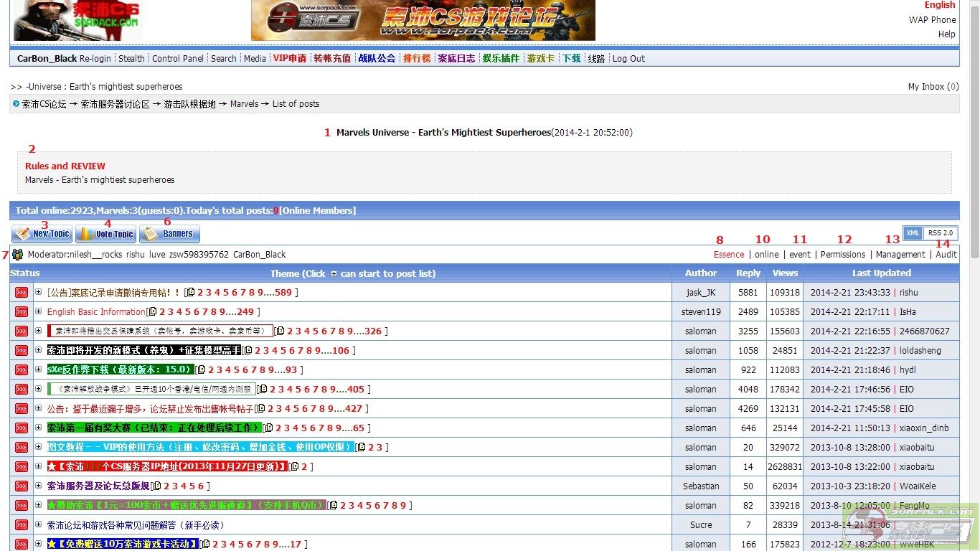980x551 pixels.
Task: Click the New Topic button
Action: coord(42,234)
